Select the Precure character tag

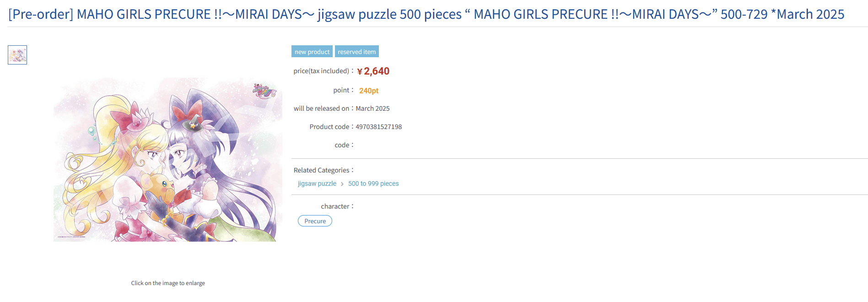pyautogui.click(x=315, y=221)
